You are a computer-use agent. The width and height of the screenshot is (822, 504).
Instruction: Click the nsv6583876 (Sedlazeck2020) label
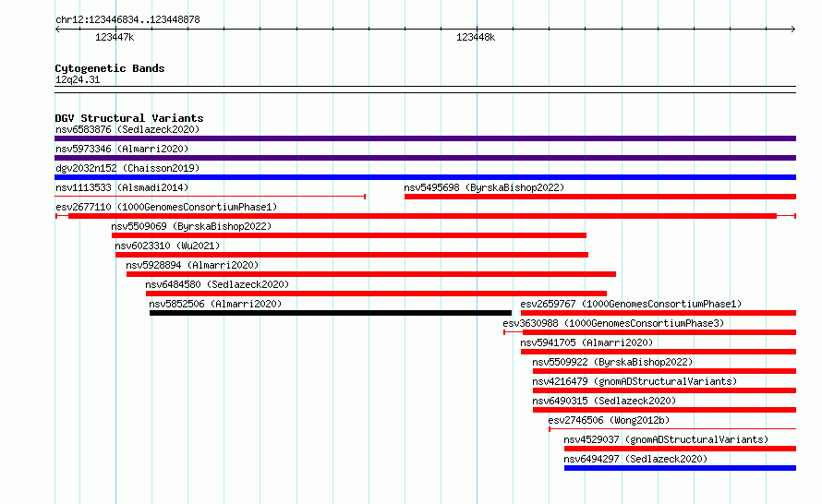[x=127, y=129]
